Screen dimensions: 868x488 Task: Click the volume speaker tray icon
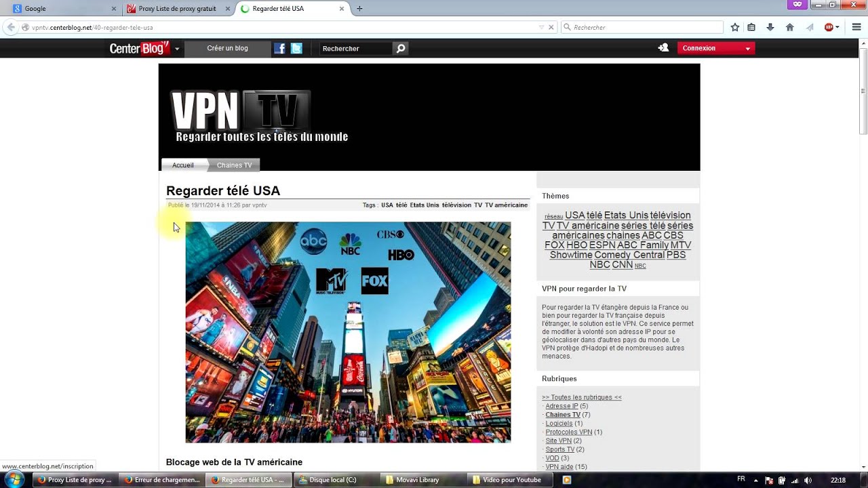tap(808, 480)
